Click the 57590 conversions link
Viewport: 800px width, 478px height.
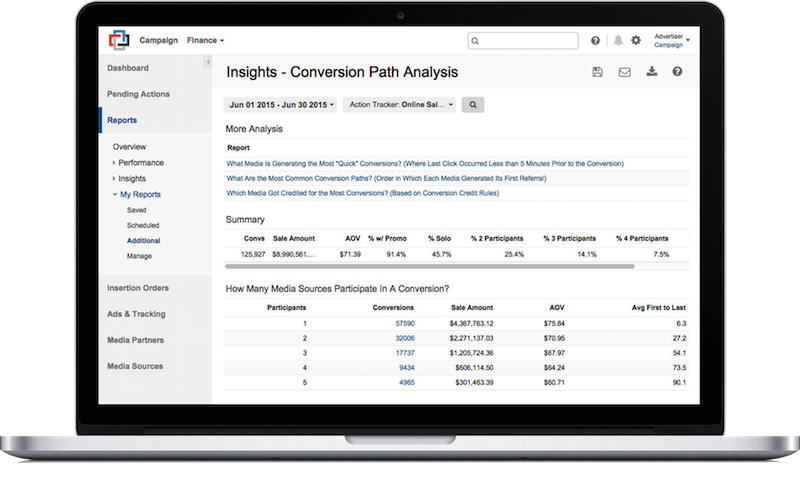(x=405, y=324)
